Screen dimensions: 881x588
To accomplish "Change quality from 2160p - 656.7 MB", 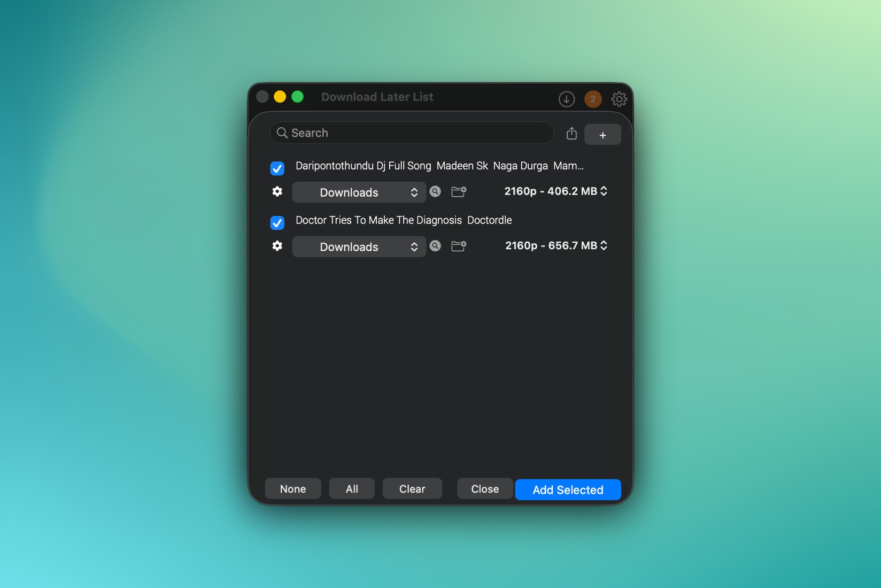I will click(x=556, y=246).
